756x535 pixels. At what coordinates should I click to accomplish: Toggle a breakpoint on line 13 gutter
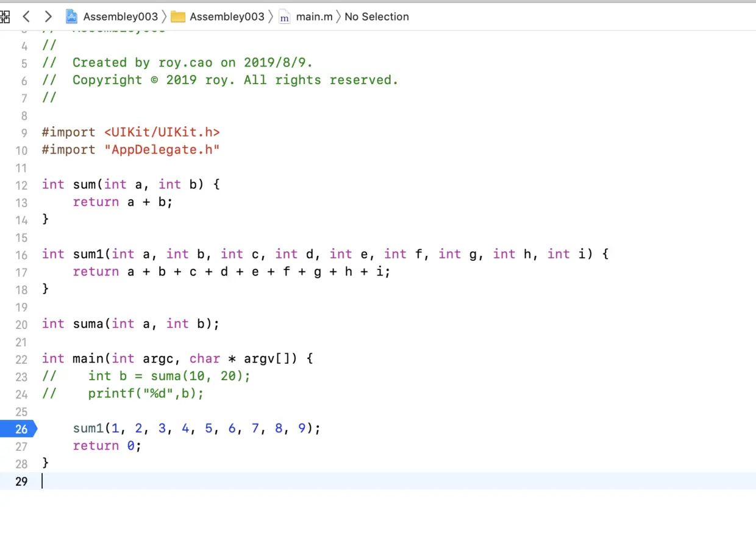tap(21, 202)
